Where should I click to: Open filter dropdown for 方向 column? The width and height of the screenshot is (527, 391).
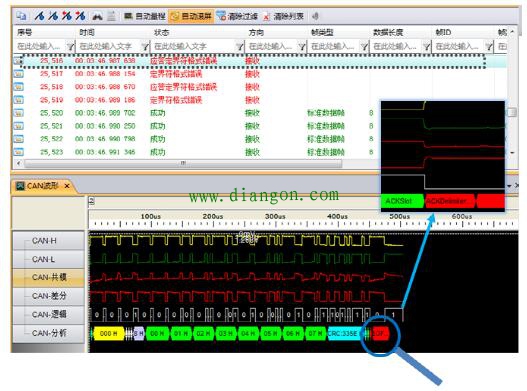tap(302, 46)
